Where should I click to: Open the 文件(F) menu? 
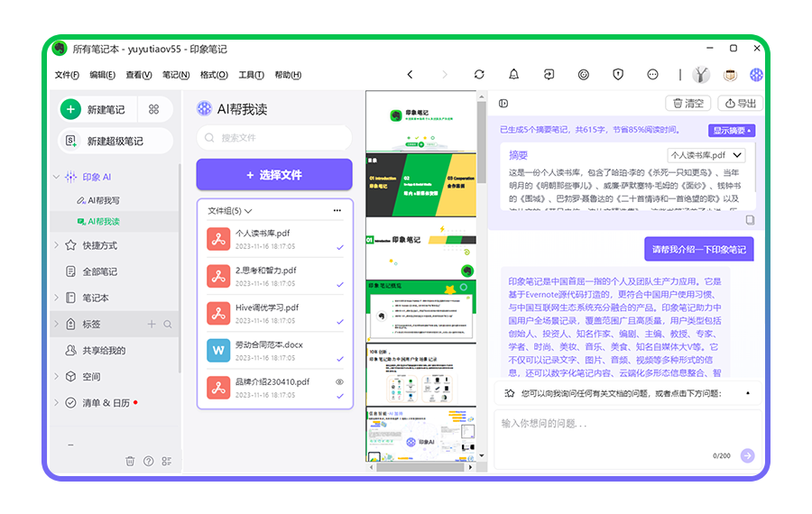[x=67, y=75]
